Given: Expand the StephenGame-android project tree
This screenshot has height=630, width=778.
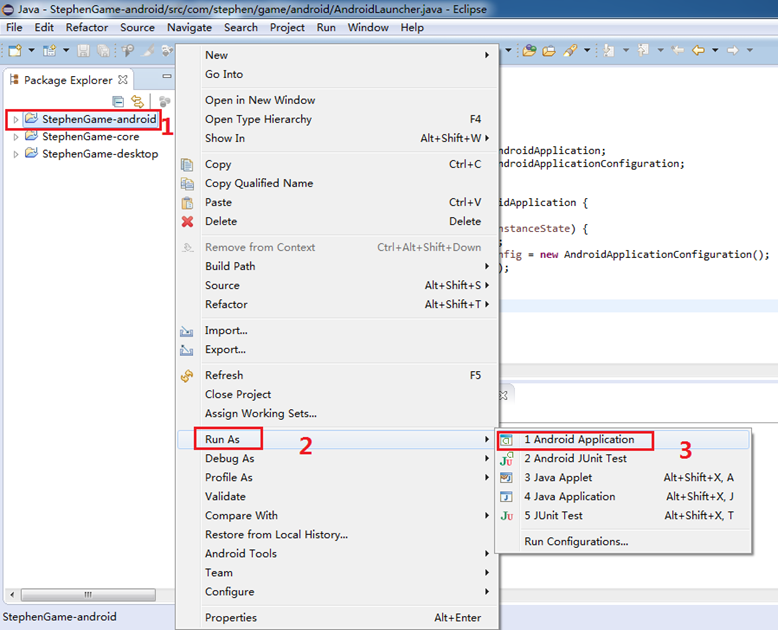Looking at the screenshot, I should pyautogui.click(x=15, y=120).
